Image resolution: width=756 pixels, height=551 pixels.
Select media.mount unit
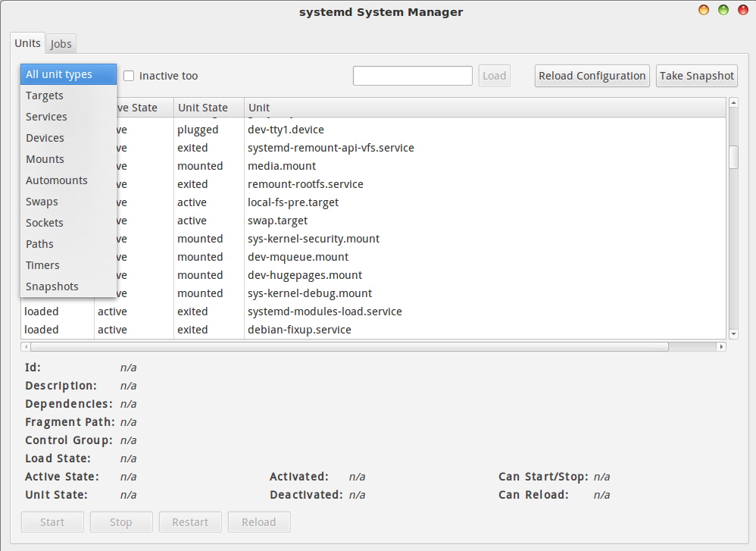pos(282,166)
